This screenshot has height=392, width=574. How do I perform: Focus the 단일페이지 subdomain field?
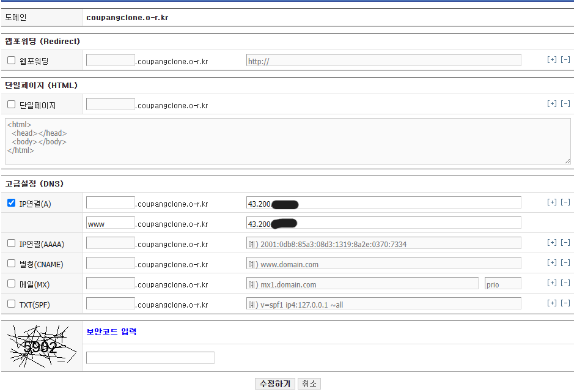pos(111,104)
